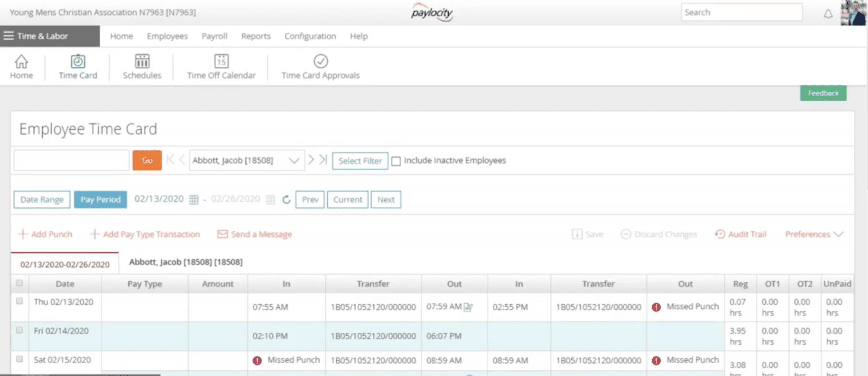Open the Time Card tool

pyautogui.click(x=77, y=66)
